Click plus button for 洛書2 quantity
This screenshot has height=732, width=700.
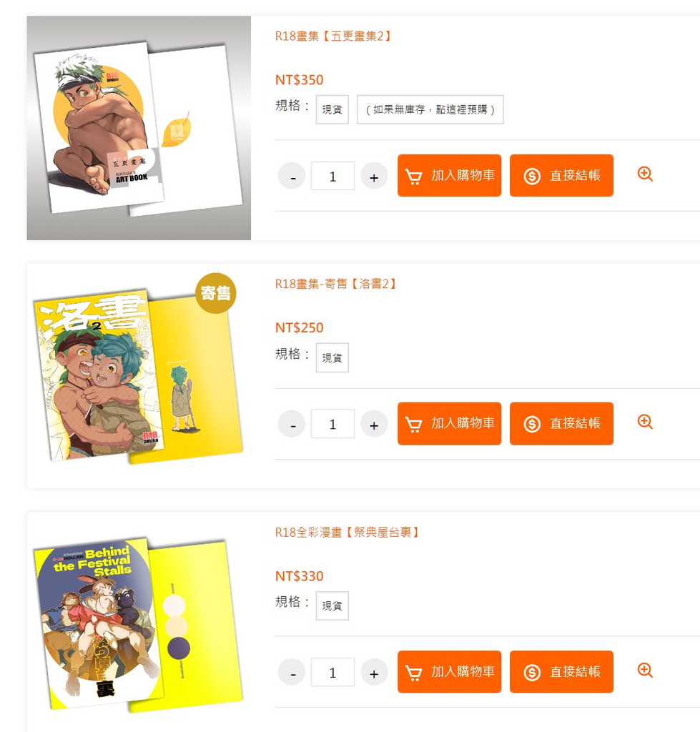click(374, 424)
